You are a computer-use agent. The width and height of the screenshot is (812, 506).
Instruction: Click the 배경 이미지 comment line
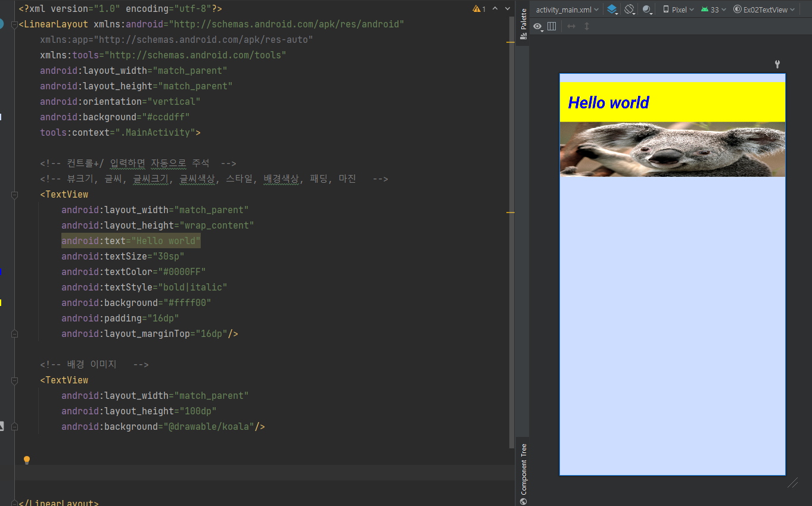(94, 365)
